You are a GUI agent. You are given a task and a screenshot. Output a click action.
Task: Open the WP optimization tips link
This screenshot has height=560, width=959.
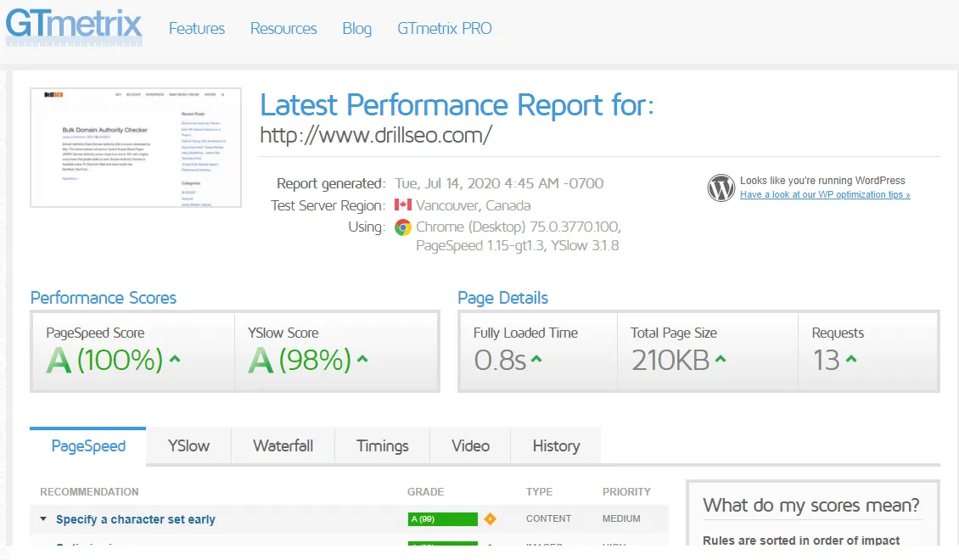pyautogui.click(x=825, y=194)
